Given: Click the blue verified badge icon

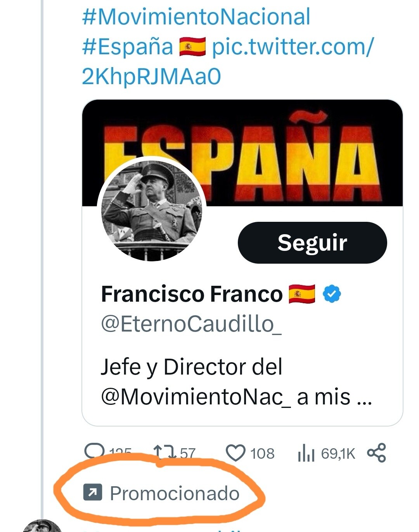Looking at the screenshot, I should [x=332, y=294].
